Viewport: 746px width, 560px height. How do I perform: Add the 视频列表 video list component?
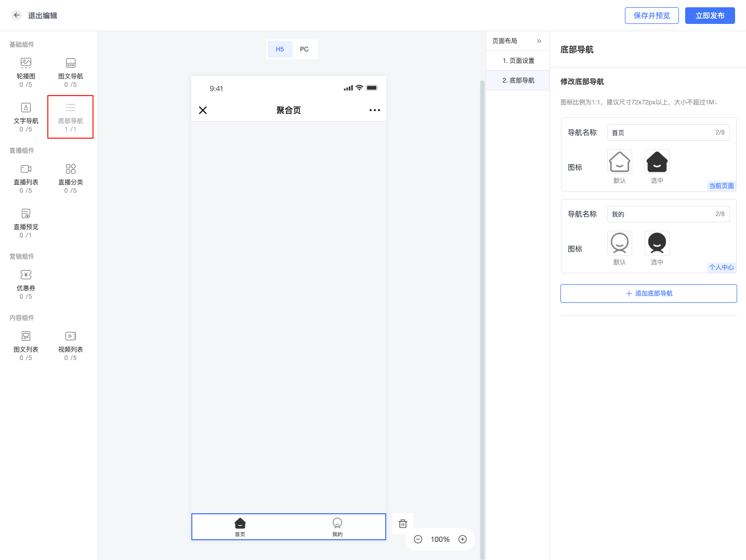click(71, 345)
